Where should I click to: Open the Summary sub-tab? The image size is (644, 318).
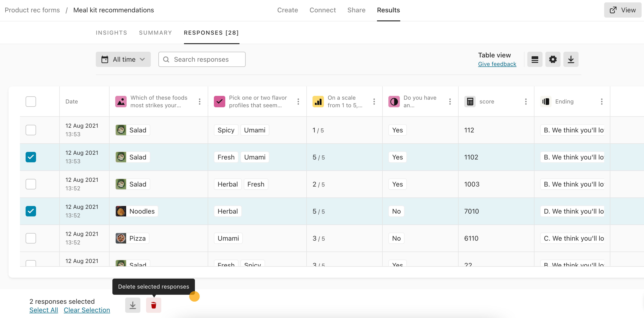tap(155, 33)
